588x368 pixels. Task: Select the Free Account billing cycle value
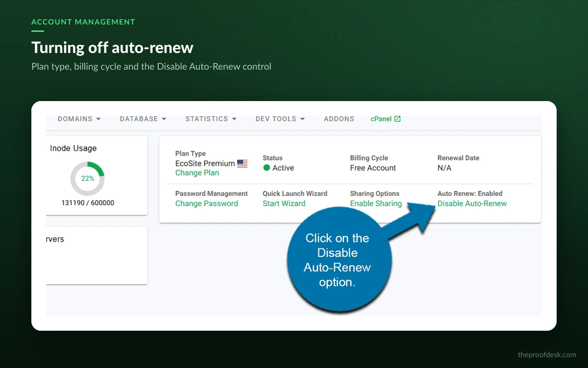[373, 168]
